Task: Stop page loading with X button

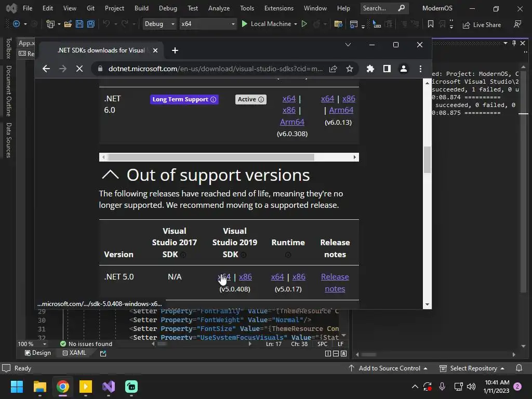Action: coord(79,69)
